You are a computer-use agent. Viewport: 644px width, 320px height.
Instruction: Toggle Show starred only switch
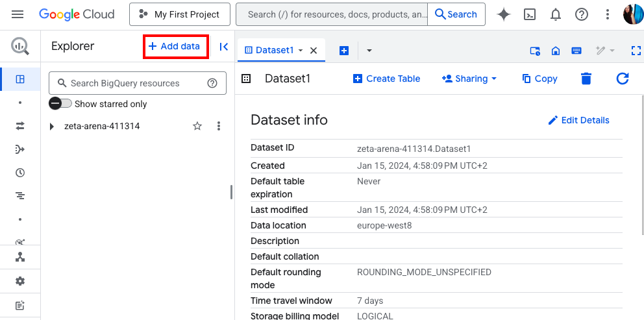click(x=60, y=103)
